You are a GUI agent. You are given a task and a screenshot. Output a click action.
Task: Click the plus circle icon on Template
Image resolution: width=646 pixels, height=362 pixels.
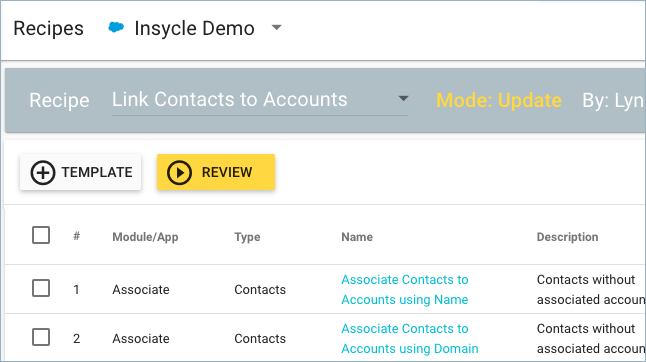43,172
